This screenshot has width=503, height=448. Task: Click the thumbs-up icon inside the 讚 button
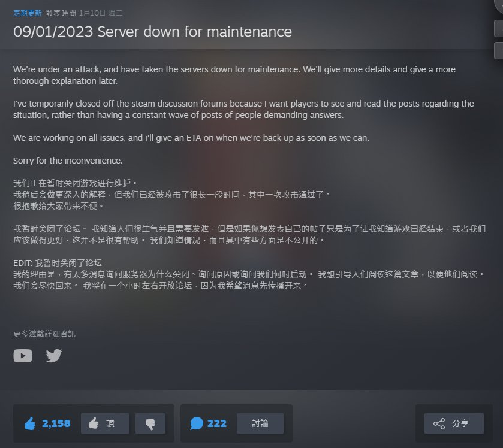pos(94,423)
